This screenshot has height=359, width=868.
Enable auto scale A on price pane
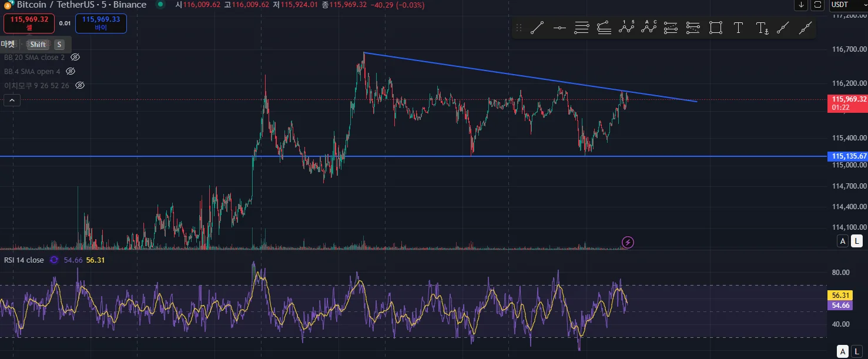point(843,241)
